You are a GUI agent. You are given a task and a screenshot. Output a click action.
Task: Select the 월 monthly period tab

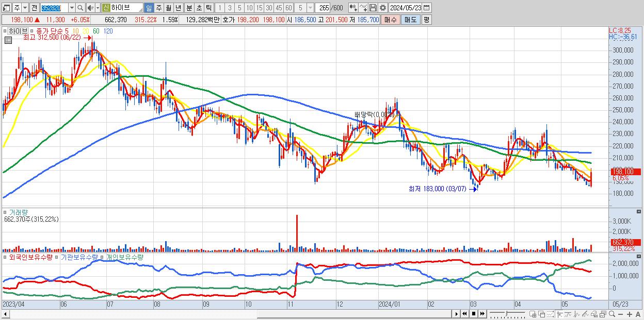click(168, 8)
